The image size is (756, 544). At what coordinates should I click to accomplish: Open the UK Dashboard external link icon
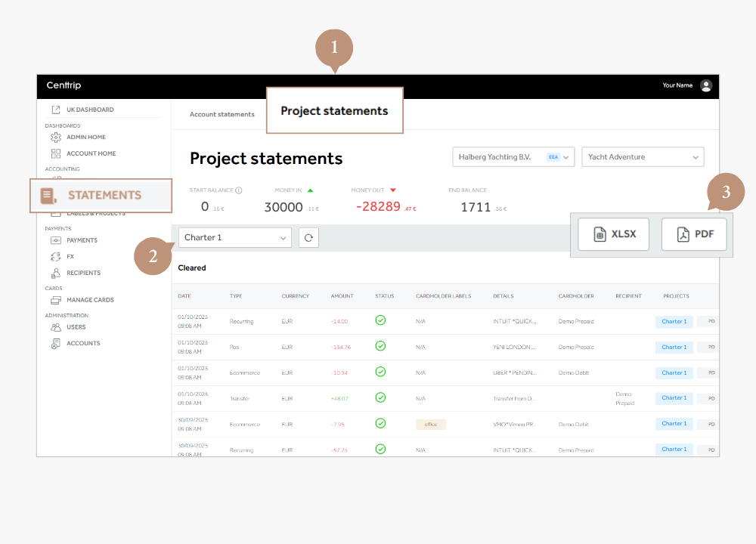click(55, 110)
